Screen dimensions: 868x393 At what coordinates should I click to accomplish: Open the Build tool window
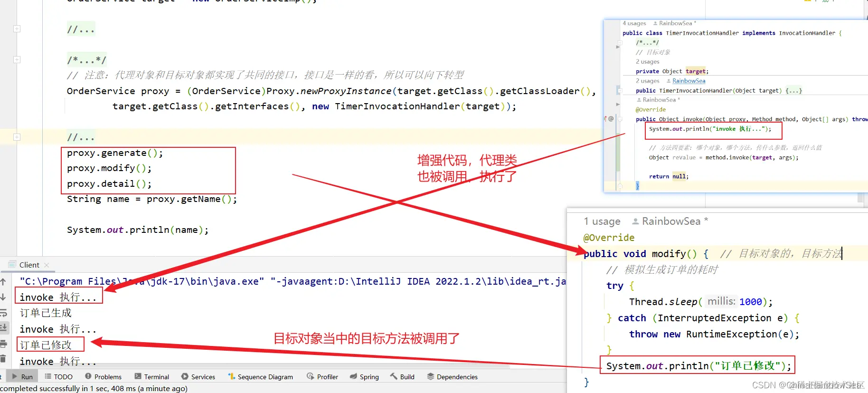402,376
